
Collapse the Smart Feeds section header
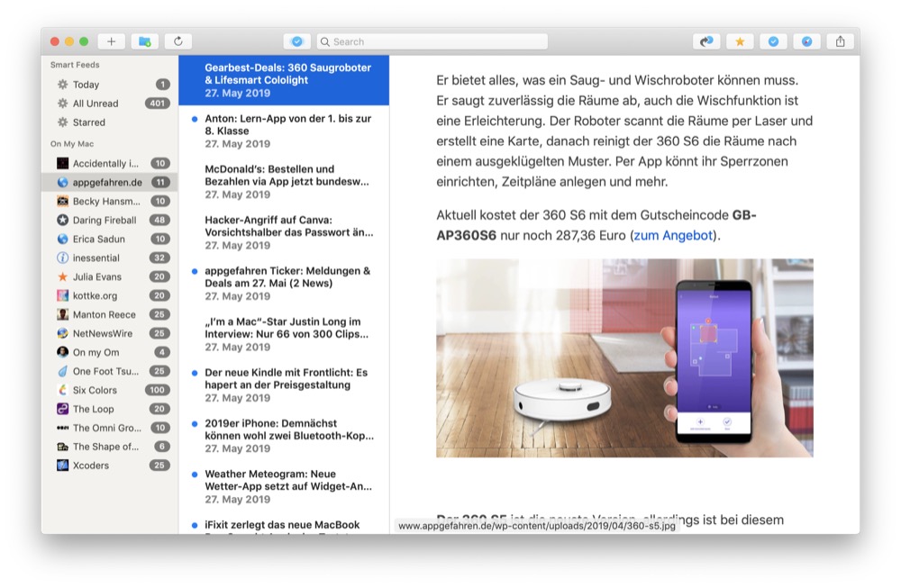coord(75,65)
